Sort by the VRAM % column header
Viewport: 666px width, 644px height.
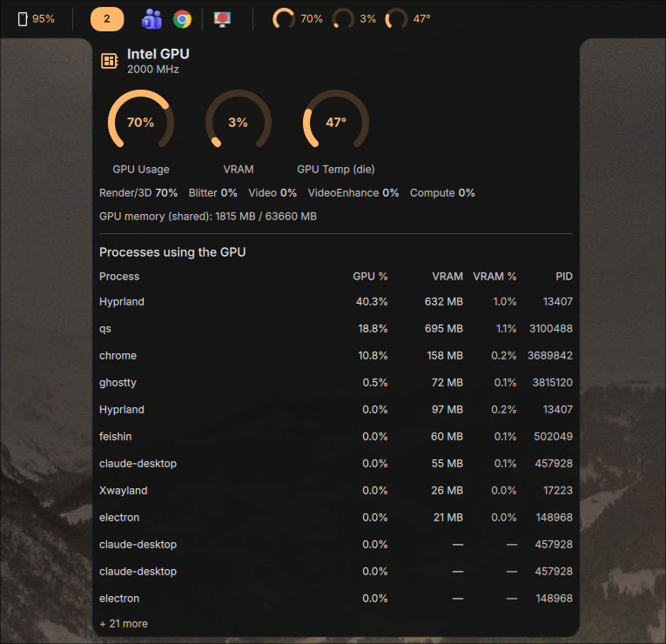coord(494,277)
